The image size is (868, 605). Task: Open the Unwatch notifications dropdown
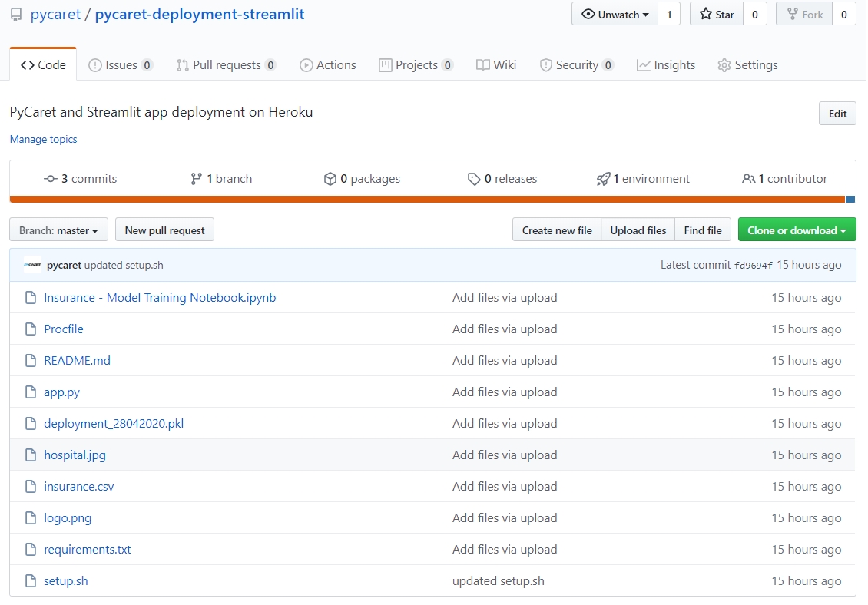point(615,15)
